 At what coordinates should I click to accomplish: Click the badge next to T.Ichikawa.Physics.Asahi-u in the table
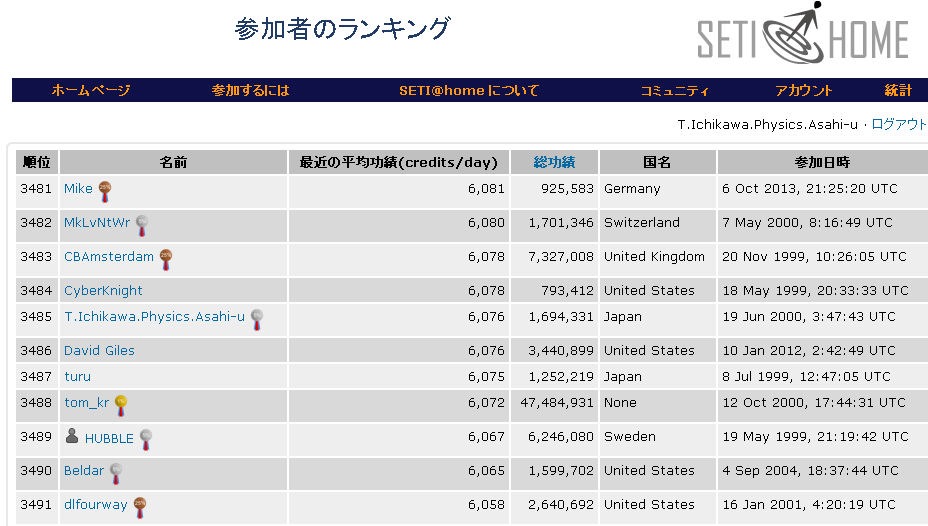[x=257, y=318]
